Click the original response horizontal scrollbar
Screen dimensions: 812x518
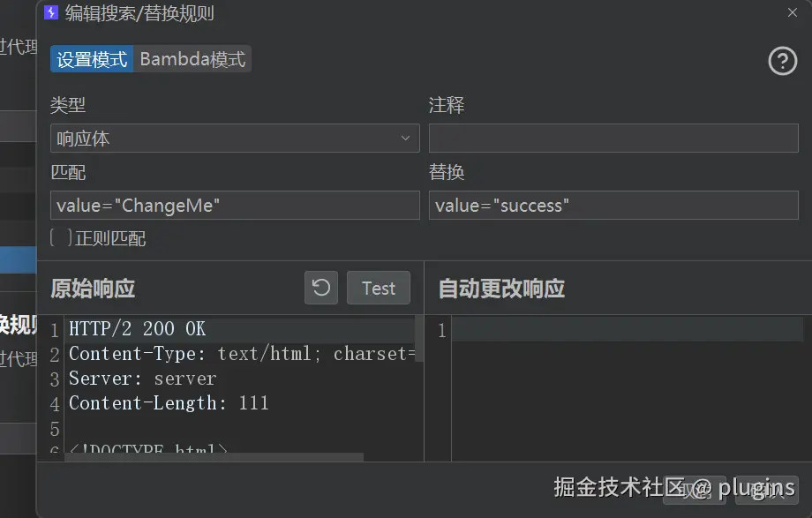tap(212, 457)
